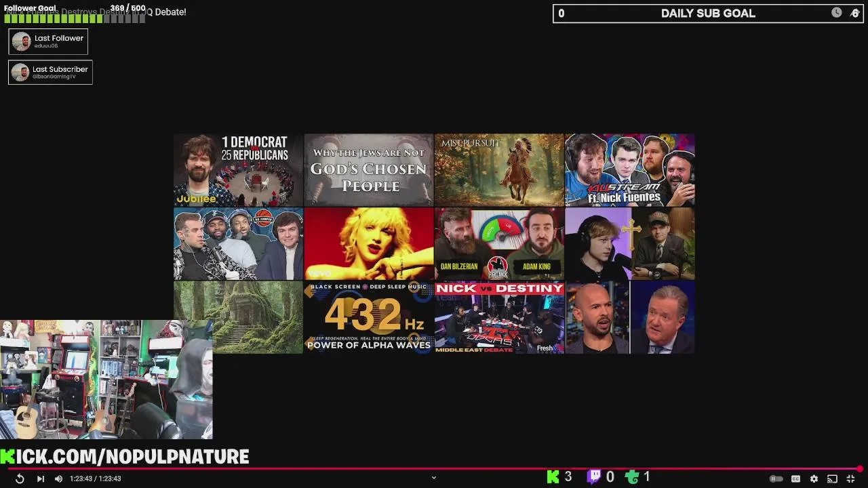Open the Dan Bilzerian Adam King video
The height and width of the screenshot is (488, 868).
(x=499, y=243)
